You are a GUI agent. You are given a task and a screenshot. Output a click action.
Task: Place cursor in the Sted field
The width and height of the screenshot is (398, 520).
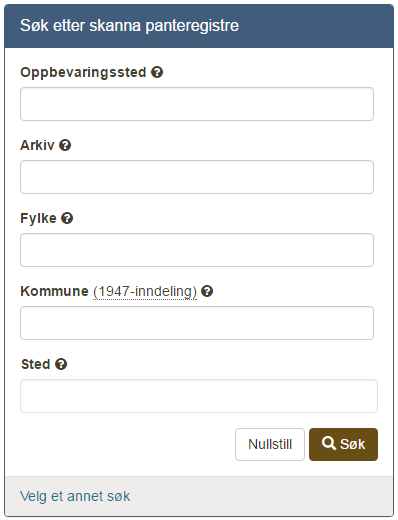[199, 396]
